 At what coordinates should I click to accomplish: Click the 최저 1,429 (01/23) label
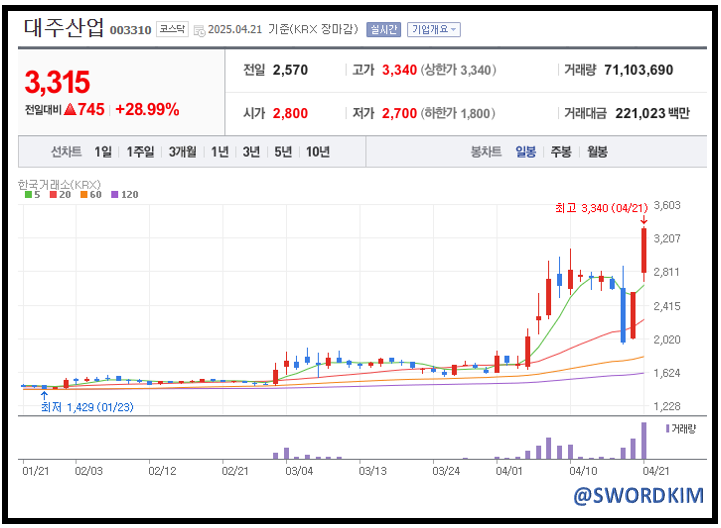coord(87,407)
